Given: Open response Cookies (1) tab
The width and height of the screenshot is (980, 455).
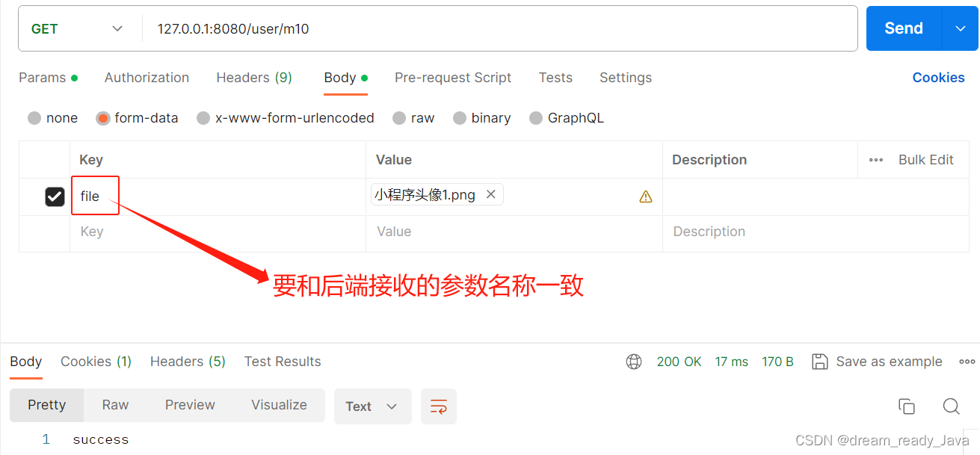Looking at the screenshot, I should tap(96, 362).
